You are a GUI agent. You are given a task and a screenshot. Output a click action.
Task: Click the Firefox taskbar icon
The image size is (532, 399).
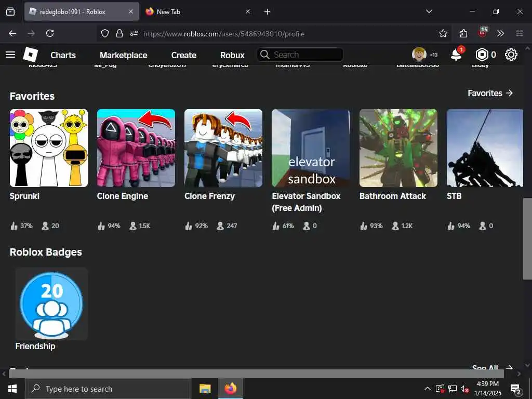coord(230,389)
